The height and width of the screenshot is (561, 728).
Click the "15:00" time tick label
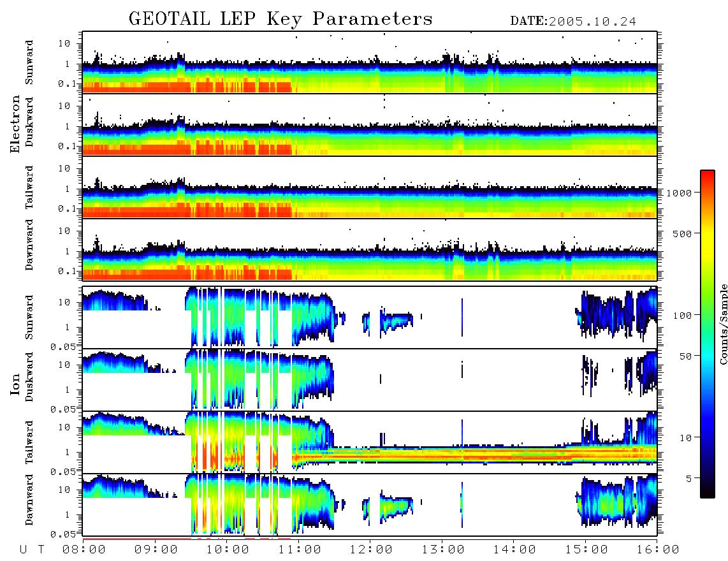586,550
